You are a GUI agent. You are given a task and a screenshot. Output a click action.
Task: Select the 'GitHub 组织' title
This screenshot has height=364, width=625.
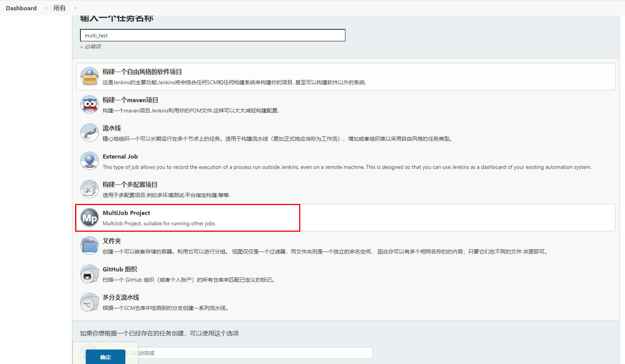pyautogui.click(x=120, y=269)
